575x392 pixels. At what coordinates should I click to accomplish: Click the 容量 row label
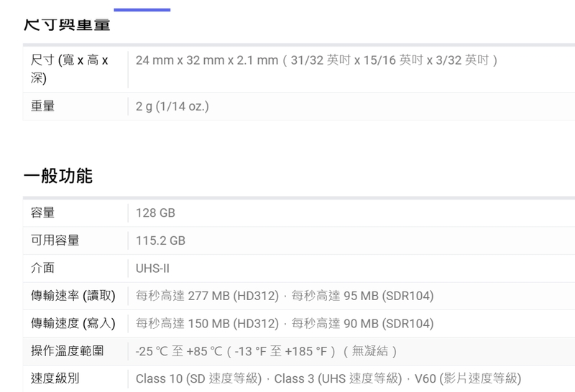[42, 213]
